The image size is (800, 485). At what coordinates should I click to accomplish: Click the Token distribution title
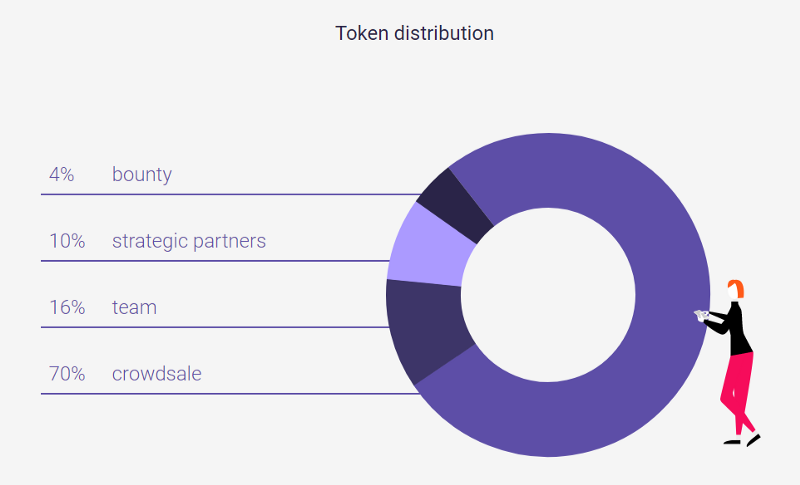414,33
